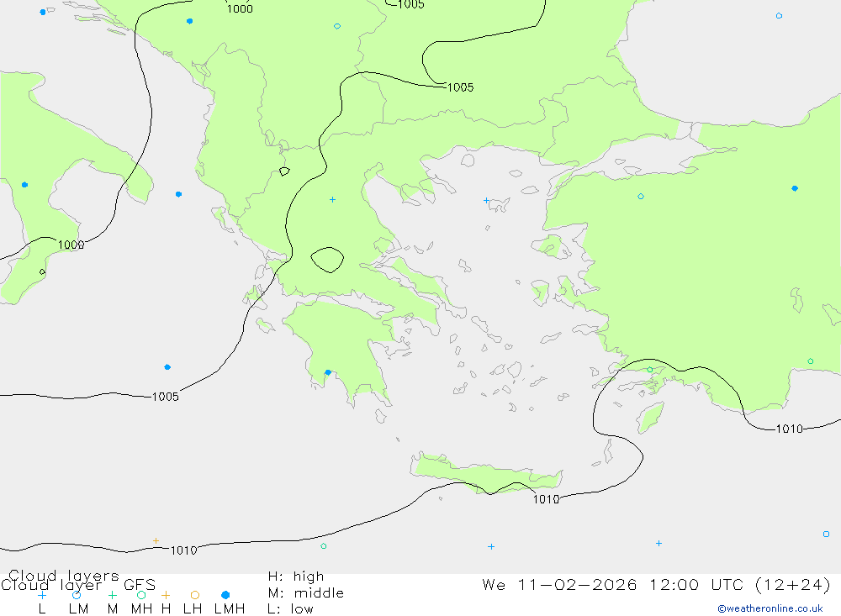
Task: Click the 'LH' legend label
Action: (193, 609)
